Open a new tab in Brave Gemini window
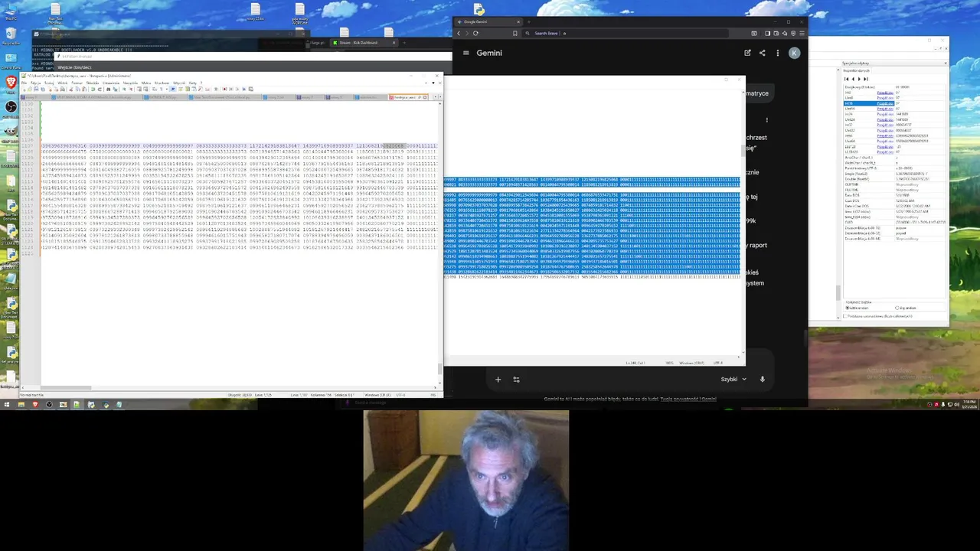The height and width of the screenshot is (551, 980). [528, 21]
